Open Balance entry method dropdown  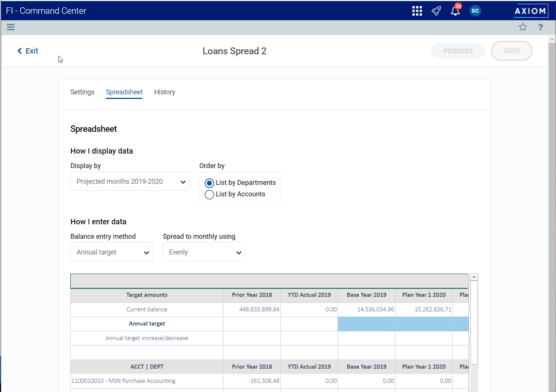click(x=112, y=252)
